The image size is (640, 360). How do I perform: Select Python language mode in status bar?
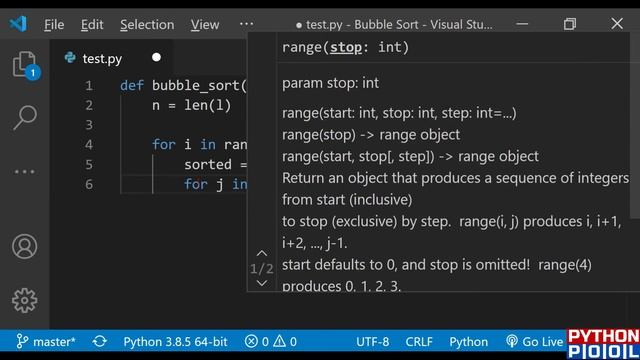pyautogui.click(x=469, y=342)
